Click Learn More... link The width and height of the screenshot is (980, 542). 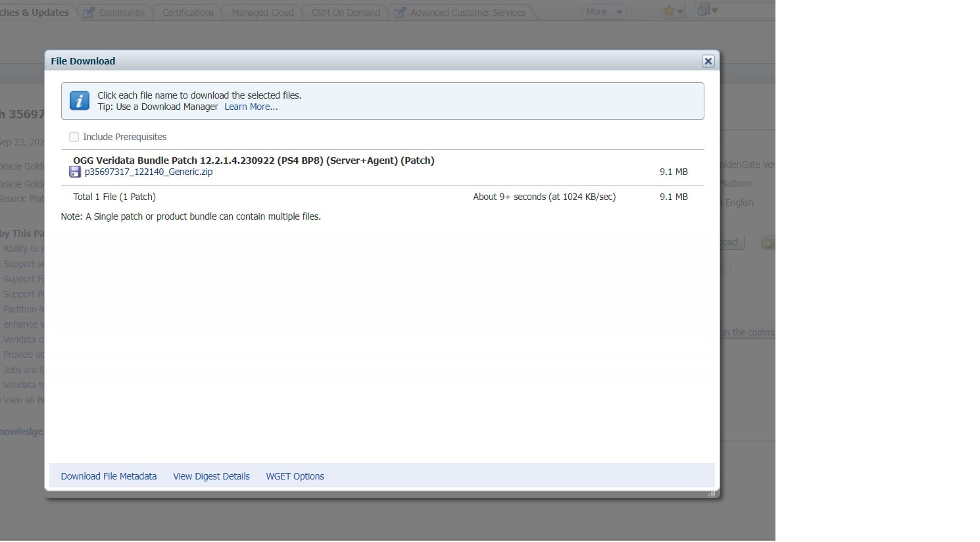[251, 107]
